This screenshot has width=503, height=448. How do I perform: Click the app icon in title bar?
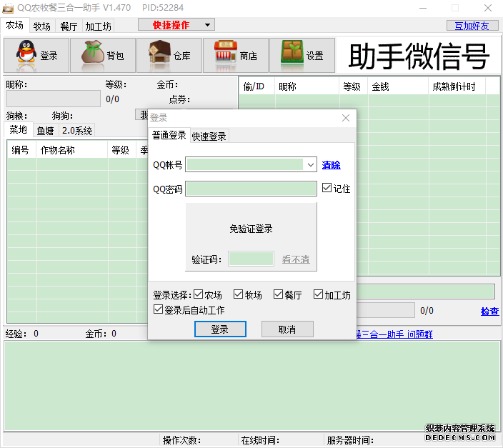pyautogui.click(x=8, y=8)
